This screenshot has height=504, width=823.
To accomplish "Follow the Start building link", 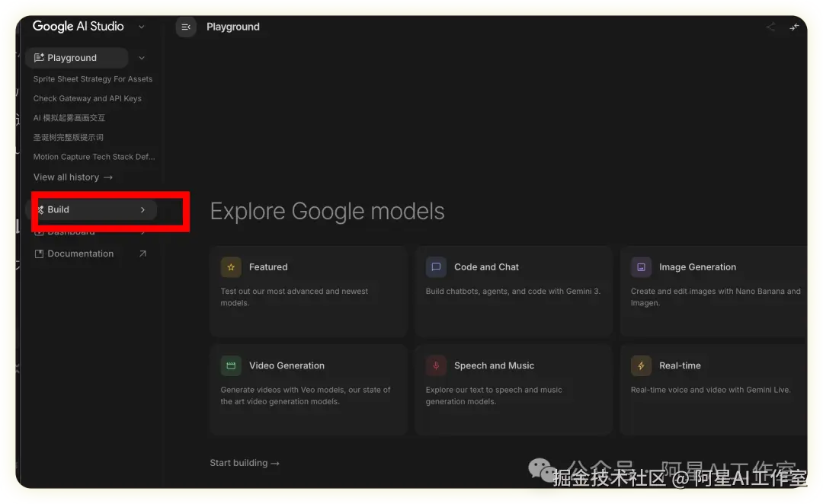I will 245,463.
